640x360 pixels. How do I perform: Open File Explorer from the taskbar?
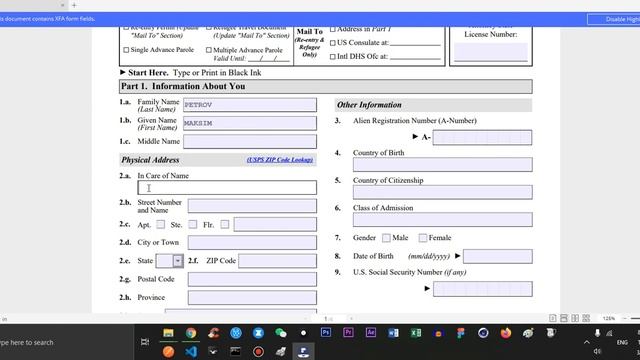[168, 333]
